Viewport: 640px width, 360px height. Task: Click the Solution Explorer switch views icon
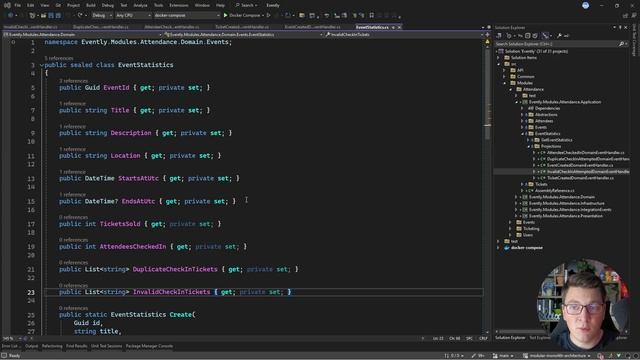point(499,36)
